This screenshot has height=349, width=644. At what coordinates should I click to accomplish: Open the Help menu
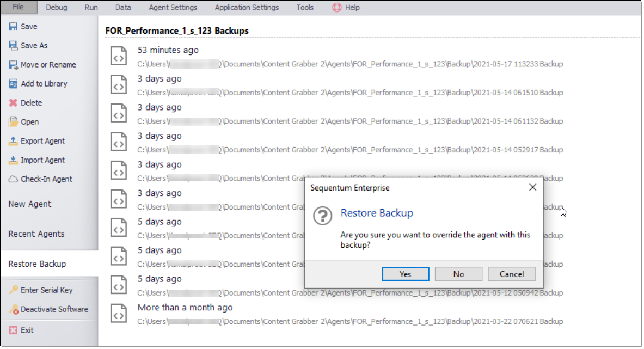346,8
